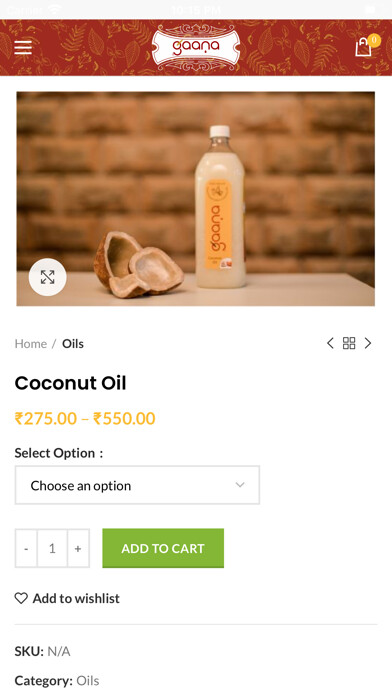Screen dimensions: 392x696
Task: Go to Home breadcrumb link
Action: coord(31,344)
